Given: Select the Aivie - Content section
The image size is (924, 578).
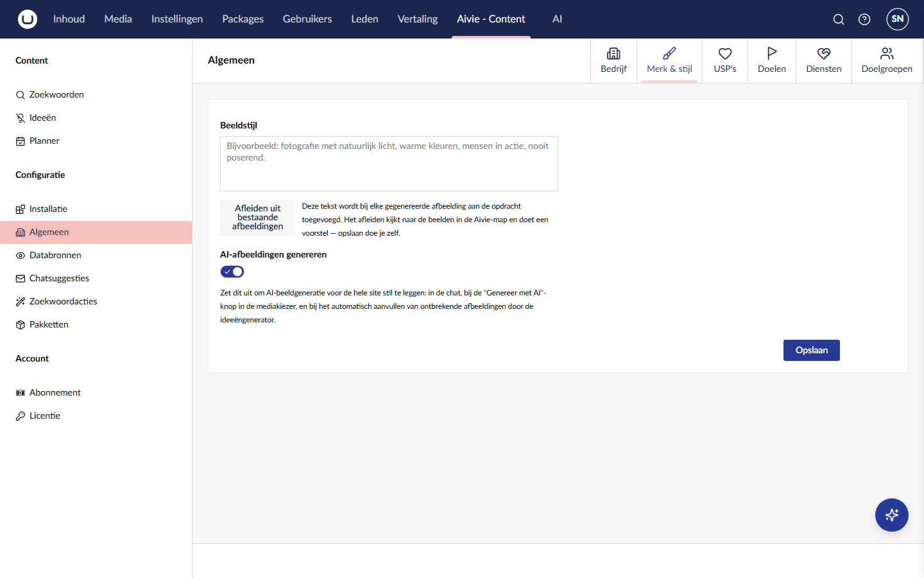Looking at the screenshot, I should coord(491,19).
